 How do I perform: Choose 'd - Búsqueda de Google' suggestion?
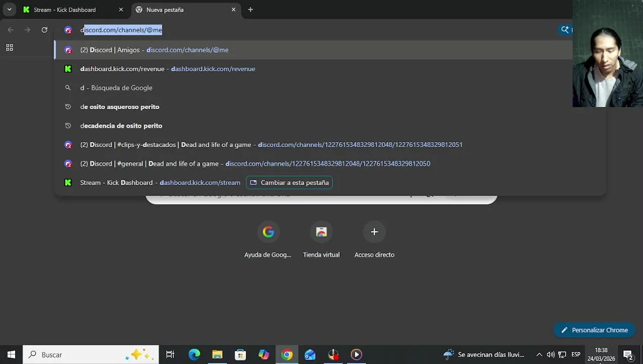(x=330, y=88)
